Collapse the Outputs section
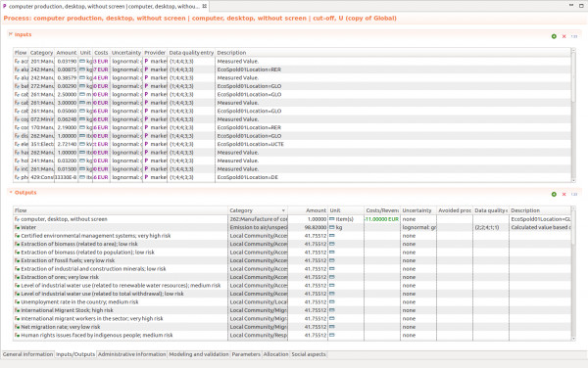This screenshot has width=588, height=368. [x=11, y=192]
